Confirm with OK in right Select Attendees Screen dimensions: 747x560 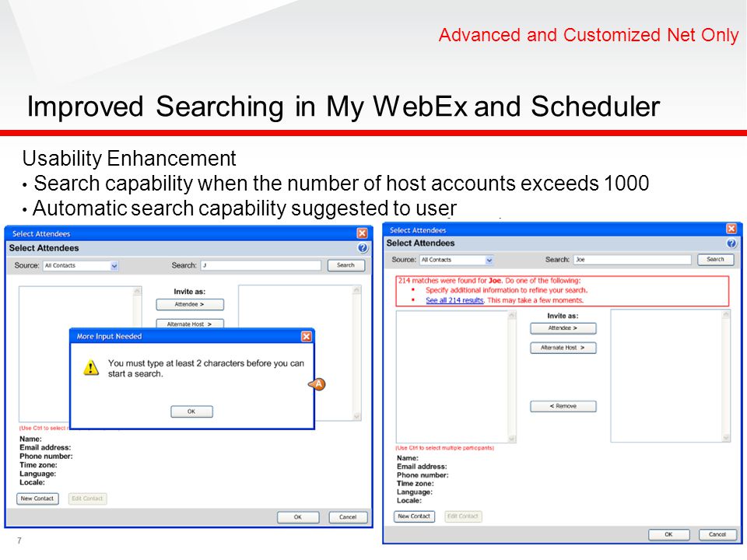669,534
